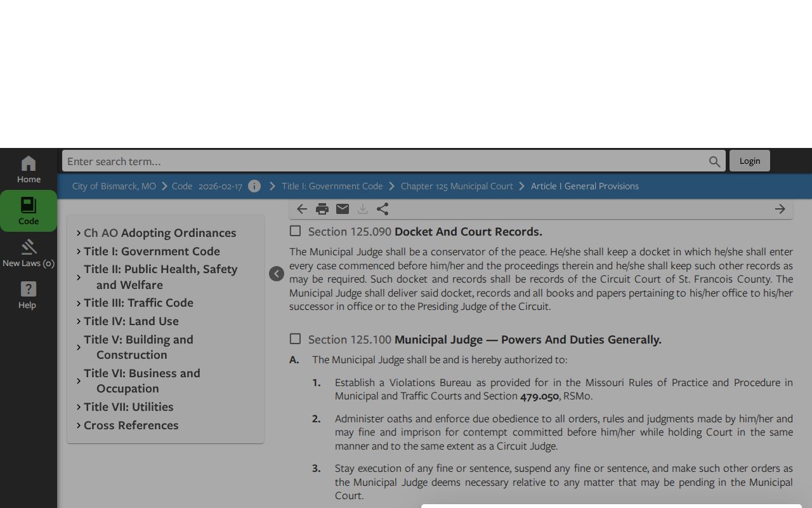Open Title IV: Land Use tree item
812x508 pixels.
point(131,321)
